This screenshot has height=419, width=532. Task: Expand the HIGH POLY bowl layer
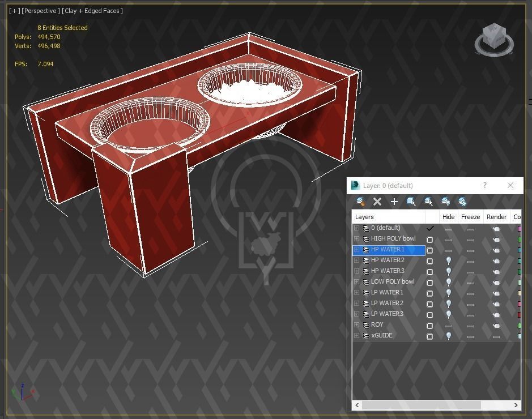356,238
